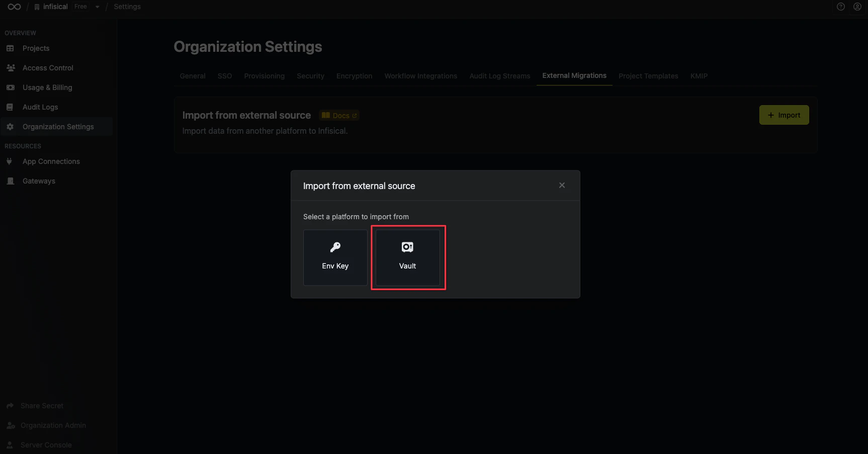
Task: Open Access Control in the sidebar
Action: tap(57, 68)
